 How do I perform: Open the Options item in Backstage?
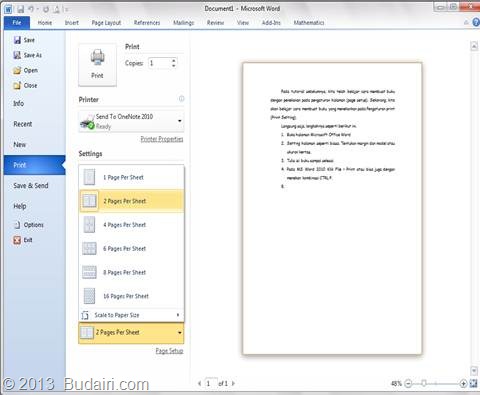tap(29, 225)
